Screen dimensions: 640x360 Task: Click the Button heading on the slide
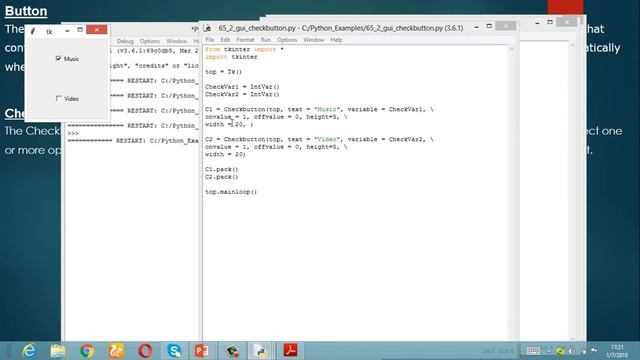pyautogui.click(x=26, y=11)
